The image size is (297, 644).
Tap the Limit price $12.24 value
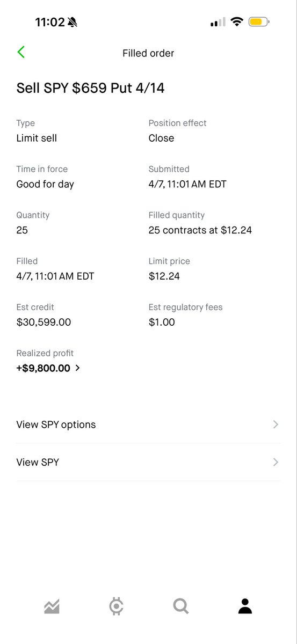(x=164, y=276)
